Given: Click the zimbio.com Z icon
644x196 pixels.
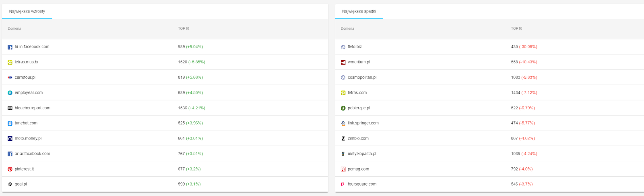Looking at the screenshot, I should tap(343, 139).
